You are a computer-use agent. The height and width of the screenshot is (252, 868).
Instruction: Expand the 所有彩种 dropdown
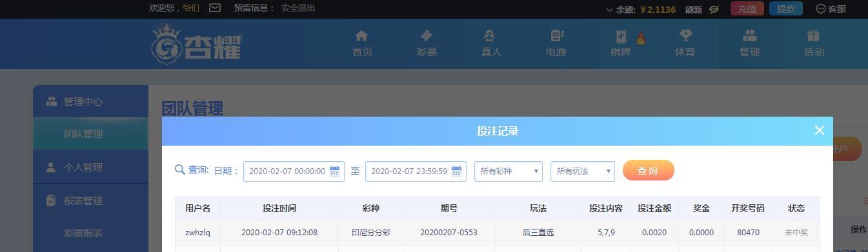tap(509, 171)
